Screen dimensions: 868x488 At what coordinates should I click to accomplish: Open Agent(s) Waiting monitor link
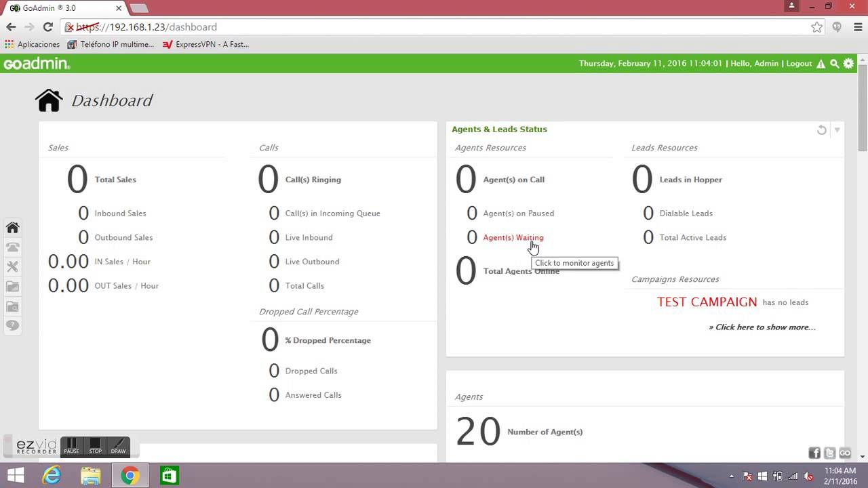tap(513, 238)
